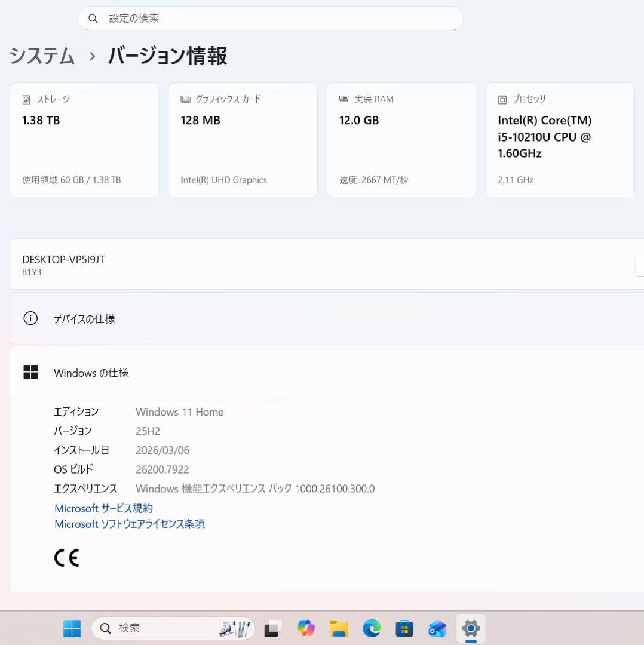The width and height of the screenshot is (644, 645).
Task: Click the 実装 RAM memory icon
Action: (x=344, y=99)
